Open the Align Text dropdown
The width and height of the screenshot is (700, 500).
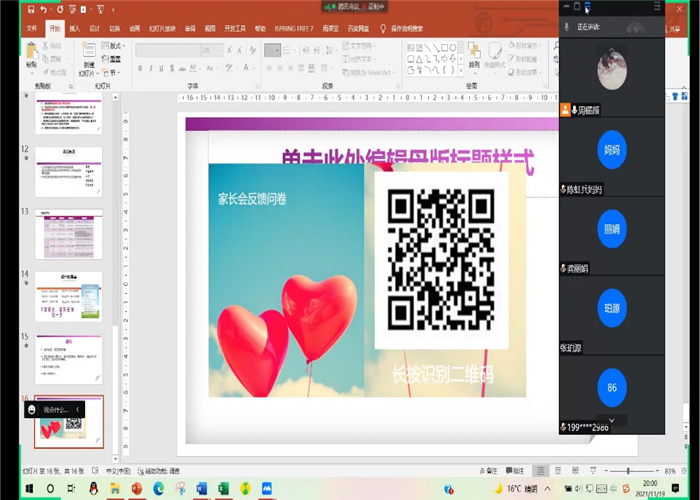[359, 59]
